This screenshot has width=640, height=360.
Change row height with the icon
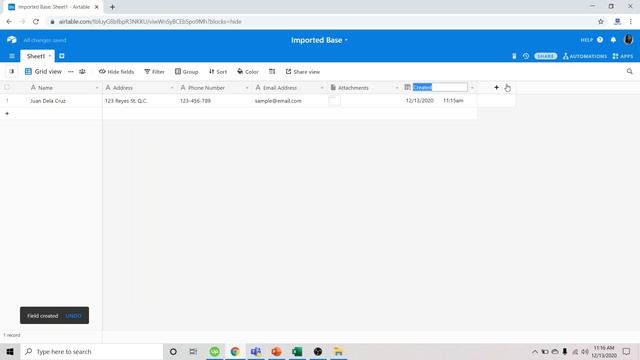(272, 71)
